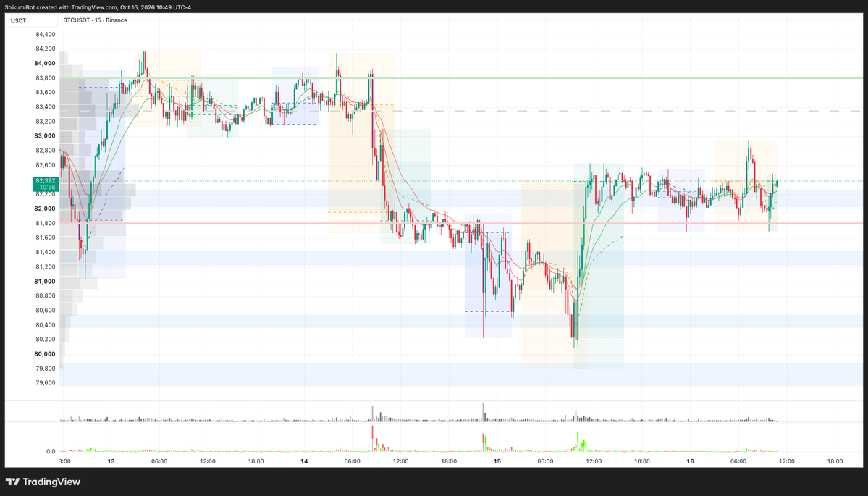Select the 84,200 price axis label
Viewport: 868px width, 496px height.
tap(45, 49)
